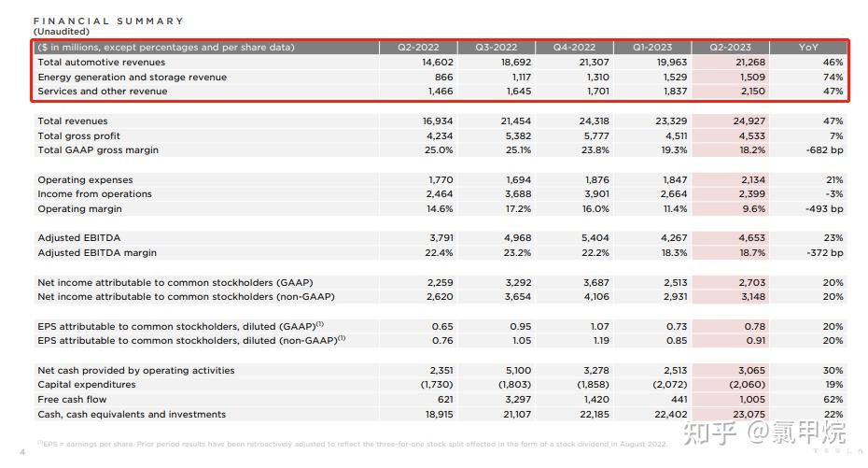868x468 pixels.
Task: Click GAAP net income value 2,703
Action: pos(752,283)
